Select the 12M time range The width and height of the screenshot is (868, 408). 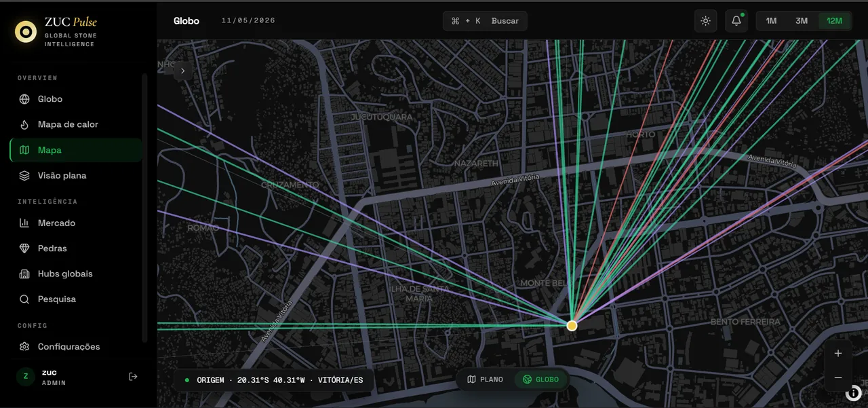pyautogui.click(x=834, y=21)
